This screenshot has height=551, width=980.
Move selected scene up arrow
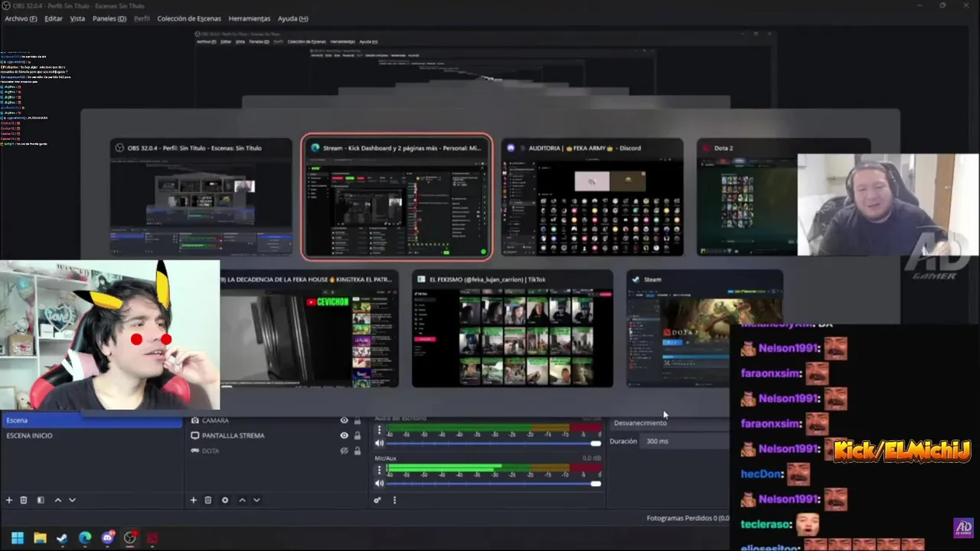tap(57, 500)
